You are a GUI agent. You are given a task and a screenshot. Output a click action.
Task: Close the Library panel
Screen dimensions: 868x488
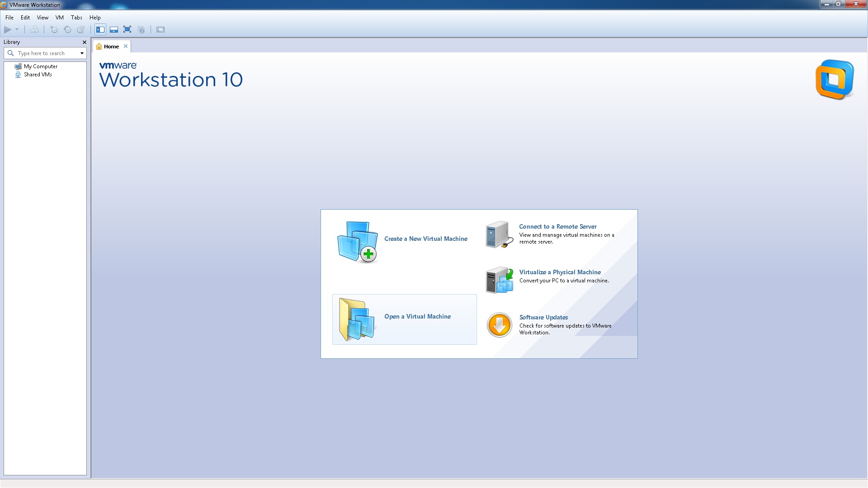pyautogui.click(x=84, y=42)
